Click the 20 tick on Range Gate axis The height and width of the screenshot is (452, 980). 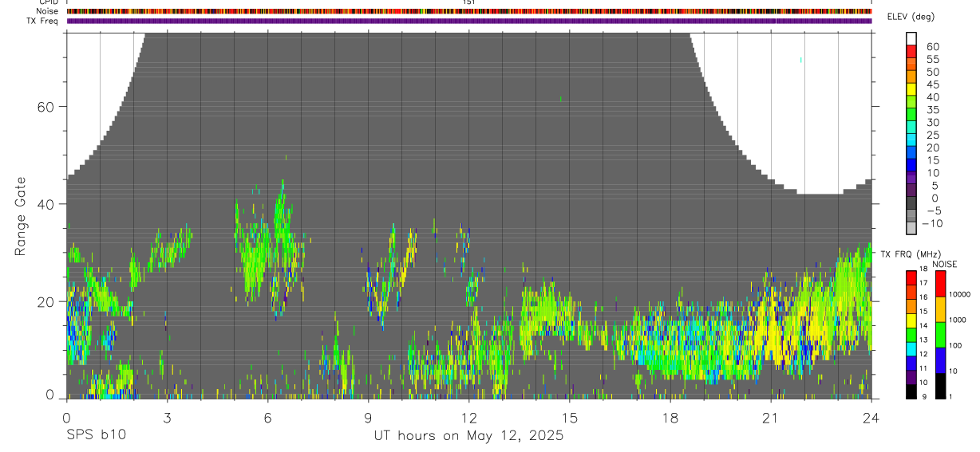pos(47,301)
